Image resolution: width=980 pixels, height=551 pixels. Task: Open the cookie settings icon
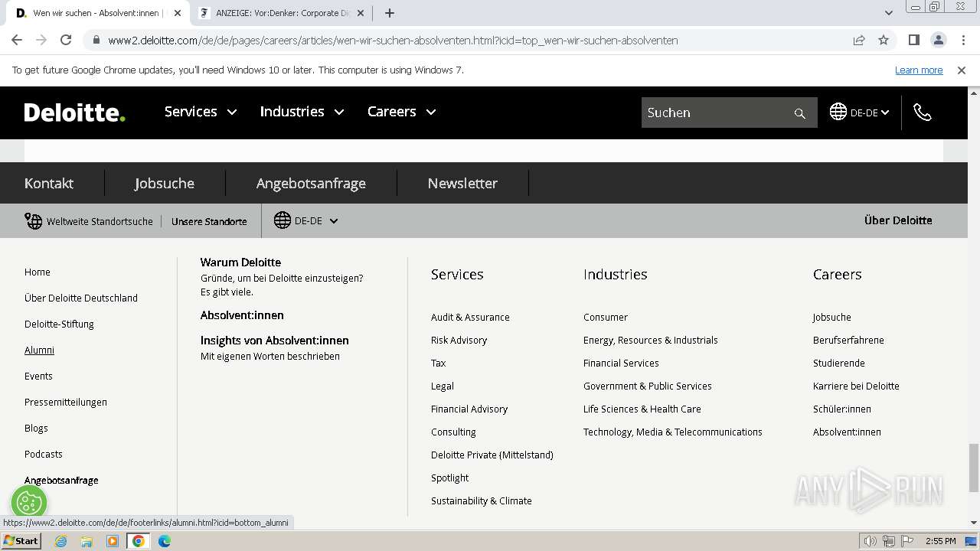pyautogui.click(x=29, y=503)
